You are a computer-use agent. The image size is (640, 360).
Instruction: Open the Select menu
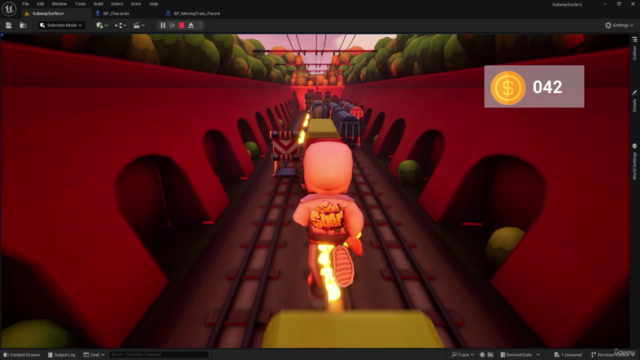point(117,4)
